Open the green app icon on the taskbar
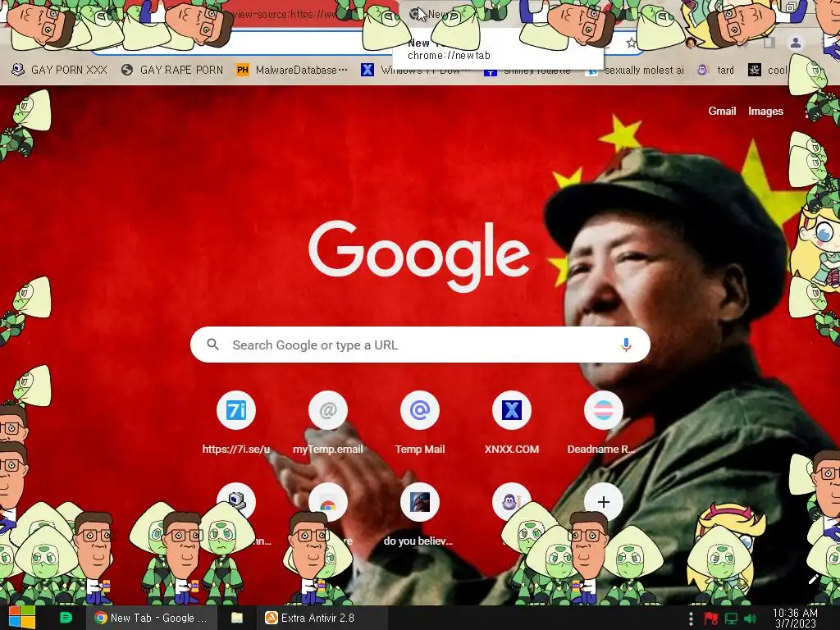This screenshot has height=630, width=840. [x=66, y=618]
